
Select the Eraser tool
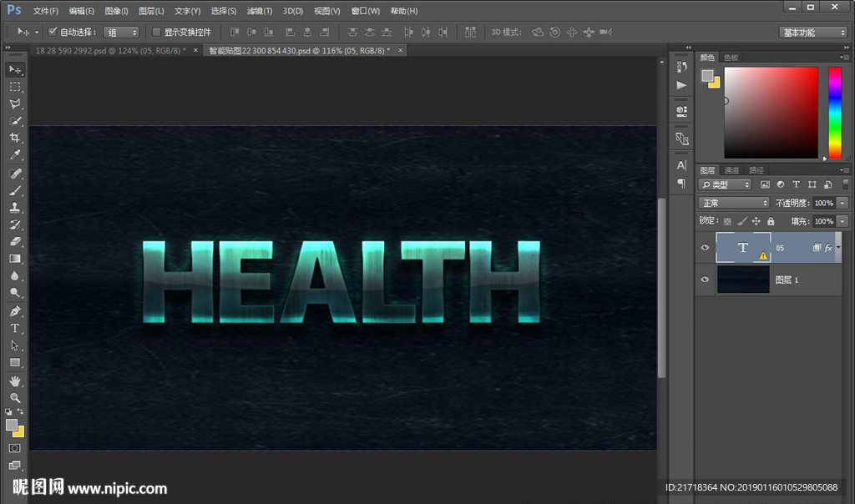coord(15,241)
